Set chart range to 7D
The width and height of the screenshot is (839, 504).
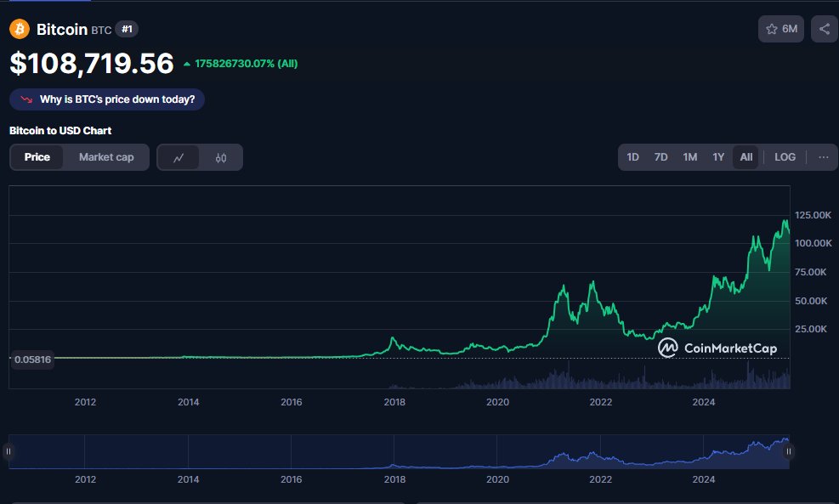[x=660, y=157]
